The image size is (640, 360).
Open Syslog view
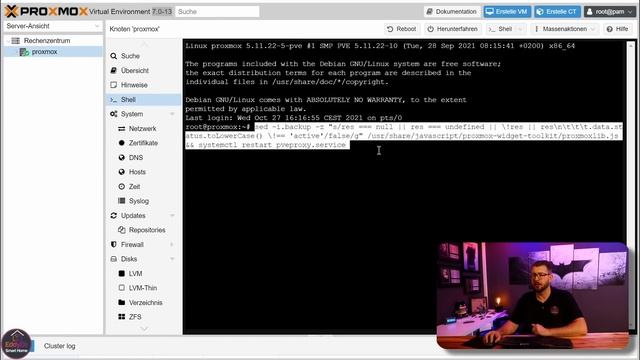click(139, 201)
